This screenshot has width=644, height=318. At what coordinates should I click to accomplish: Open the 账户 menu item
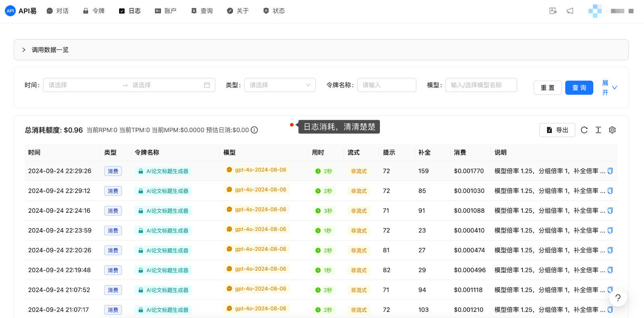(166, 11)
